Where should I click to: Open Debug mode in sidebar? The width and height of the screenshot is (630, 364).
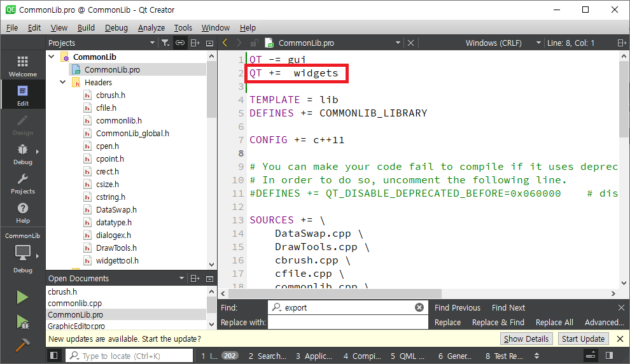click(x=22, y=154)
